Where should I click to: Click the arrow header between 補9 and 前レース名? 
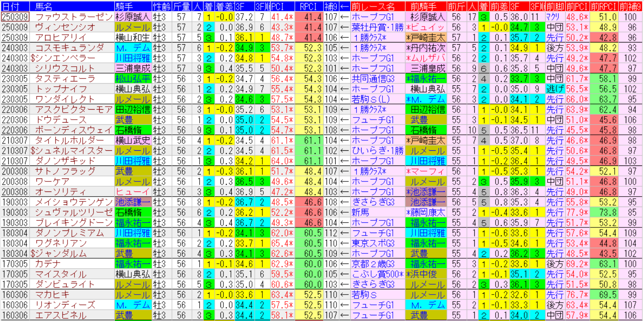(x=345, y=6)
